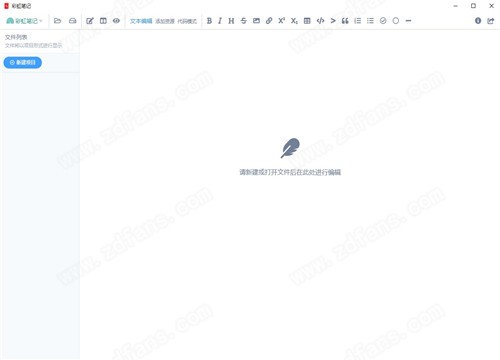500x360 pixels.
Task: Open the info about icon
Action: click(x=478, y=21)
